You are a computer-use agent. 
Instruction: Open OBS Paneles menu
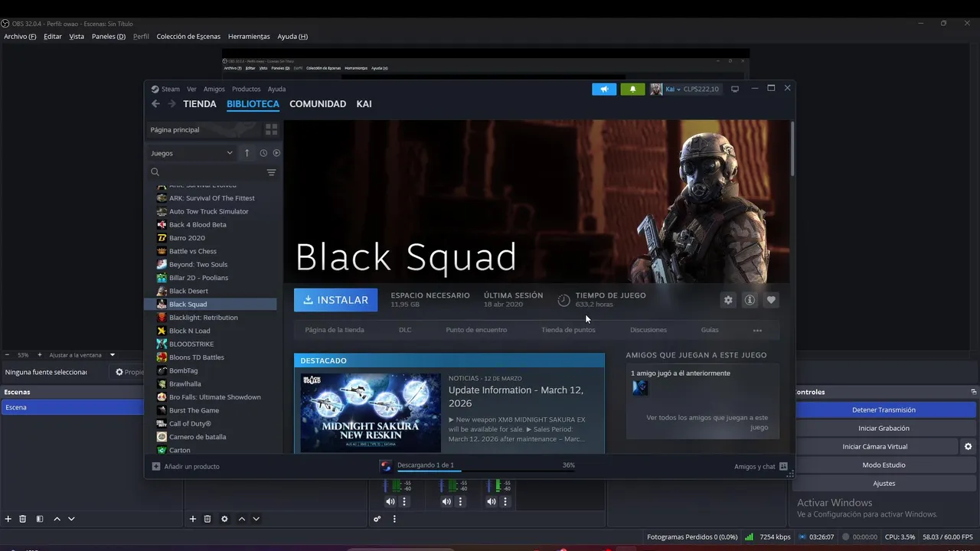coord(109,37)
